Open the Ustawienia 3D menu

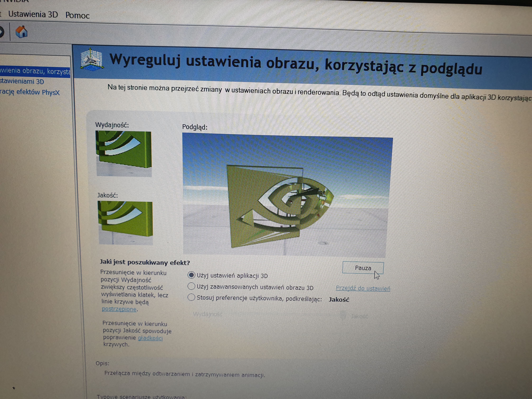[33, 14]
